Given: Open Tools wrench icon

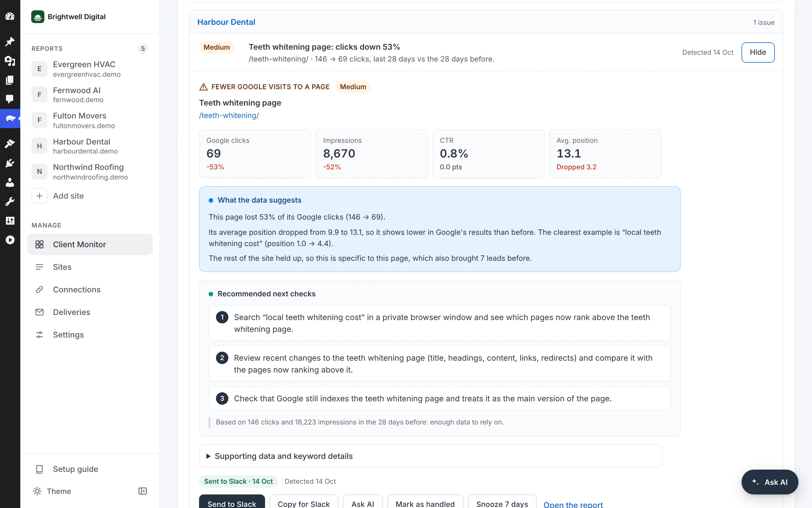Looking at the screenshot, I should (x=10, y=202).
